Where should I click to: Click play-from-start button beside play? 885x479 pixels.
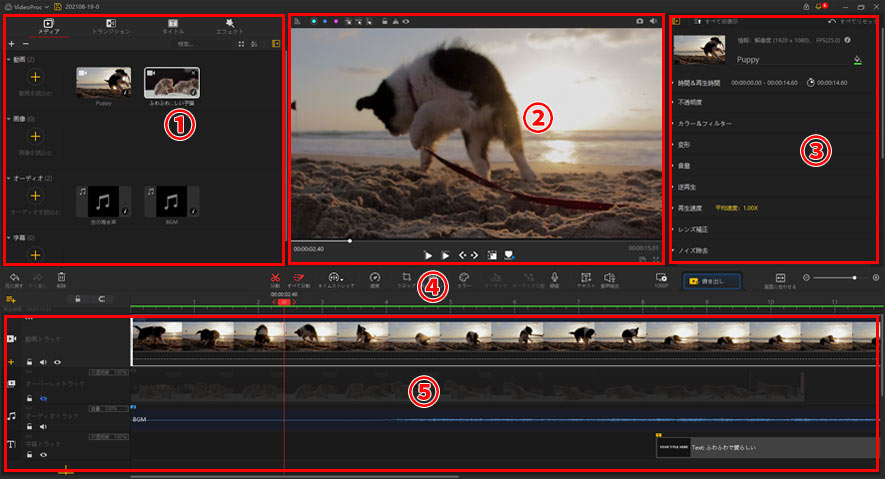445,256
